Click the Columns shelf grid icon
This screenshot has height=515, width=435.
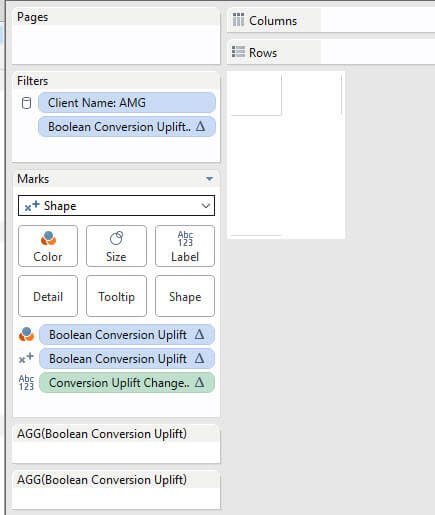[x=238, y=20]
